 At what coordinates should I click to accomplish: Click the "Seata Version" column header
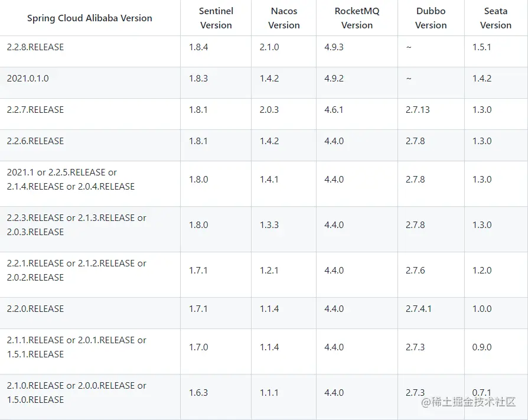496,18
